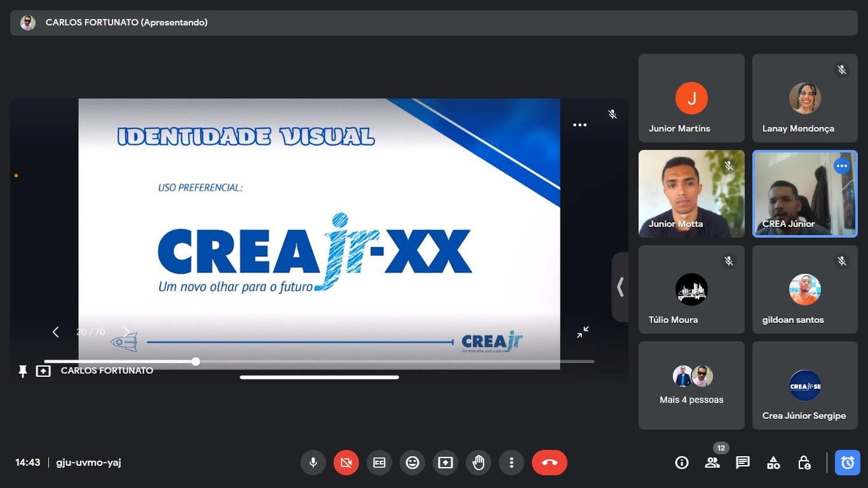Toggle the microphone button in bottom toolbar
Image resolution: width=868 pixels, height=488 pixels.
click(313, 463)
